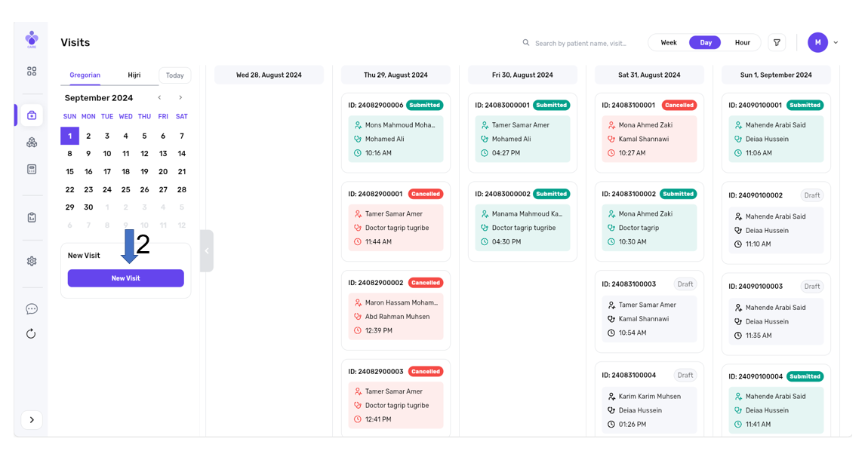Click the New Visit button
Viewport: 868px width, 451px height.
click(125, 278)
